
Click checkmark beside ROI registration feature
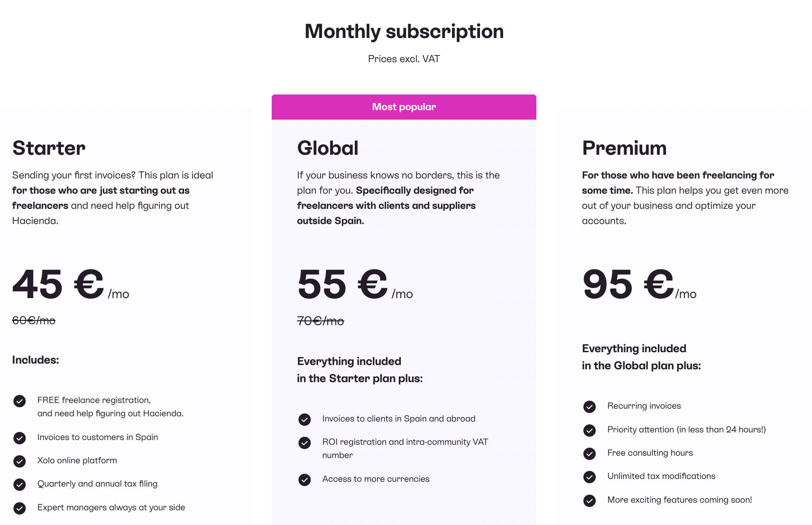304,442
